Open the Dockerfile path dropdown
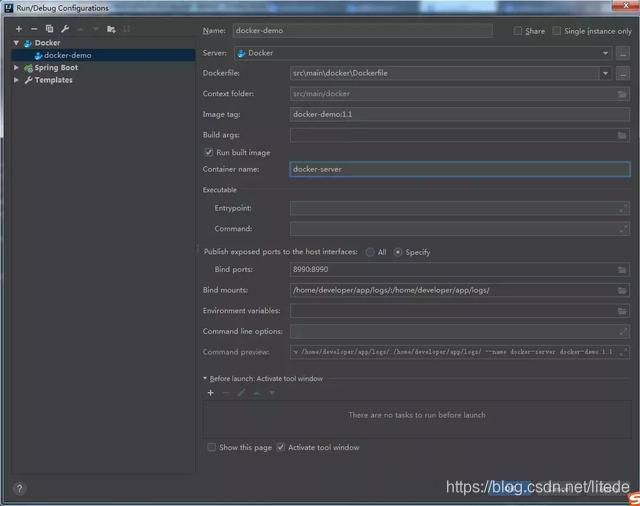Screen dimensions: 640x506 tap(605, 73)
